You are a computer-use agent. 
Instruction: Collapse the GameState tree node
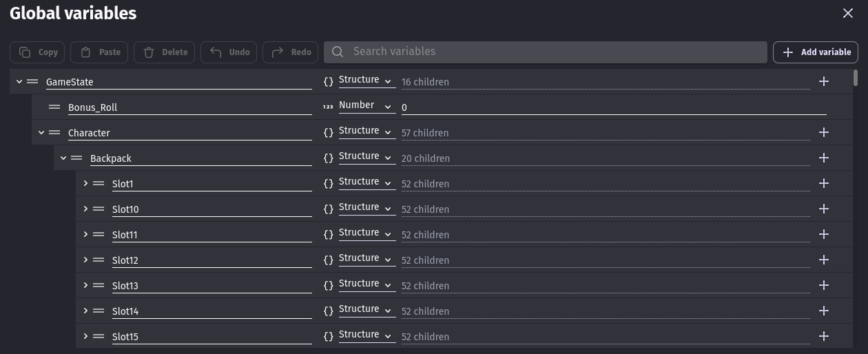coord(19,82)
